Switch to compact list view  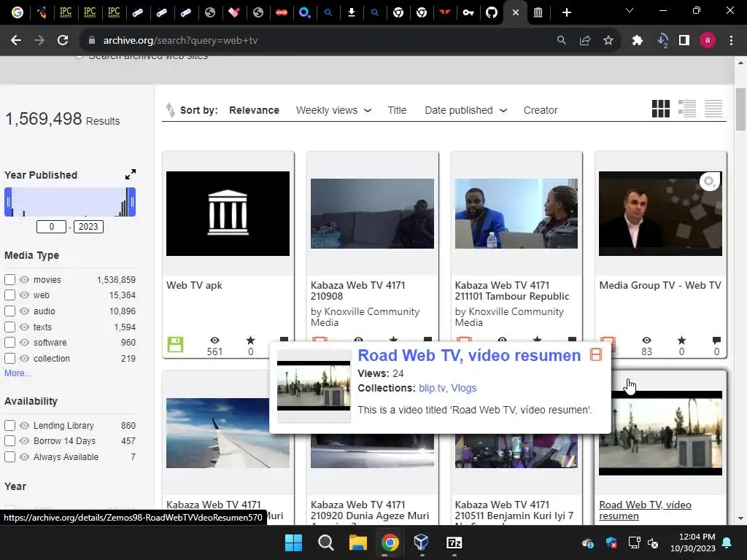[713, 109]
